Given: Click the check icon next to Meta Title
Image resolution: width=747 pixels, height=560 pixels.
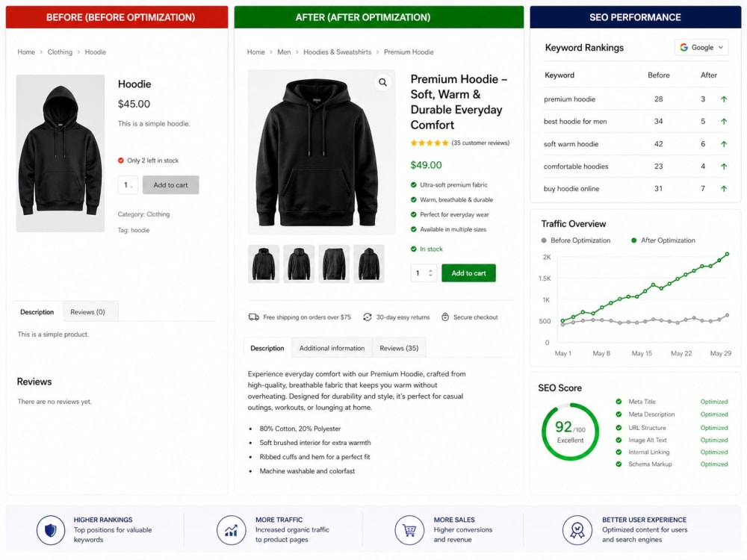Looking at the screenshot, I should click(619, 402).
